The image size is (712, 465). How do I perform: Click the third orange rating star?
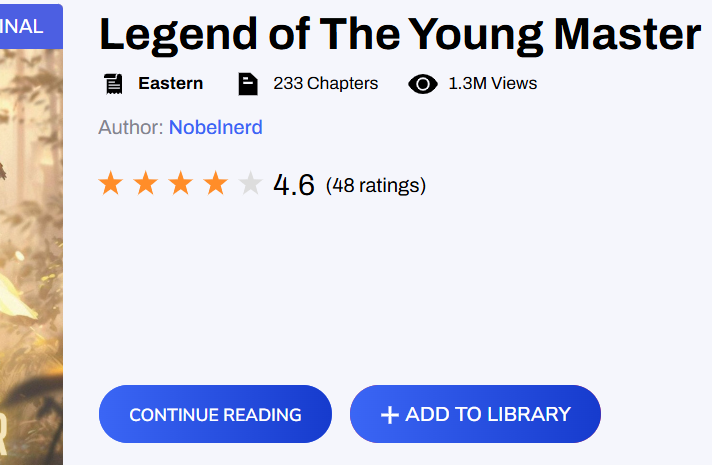tap(181, 183)
